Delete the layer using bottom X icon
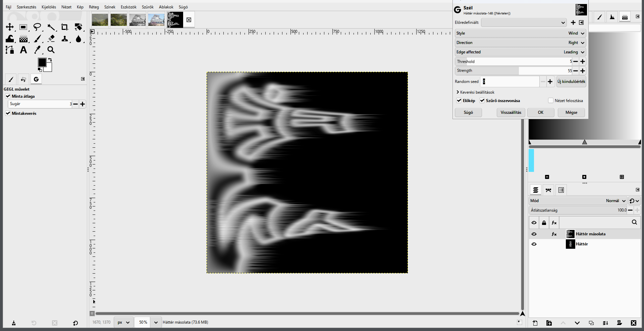 (x=634, y=323)
